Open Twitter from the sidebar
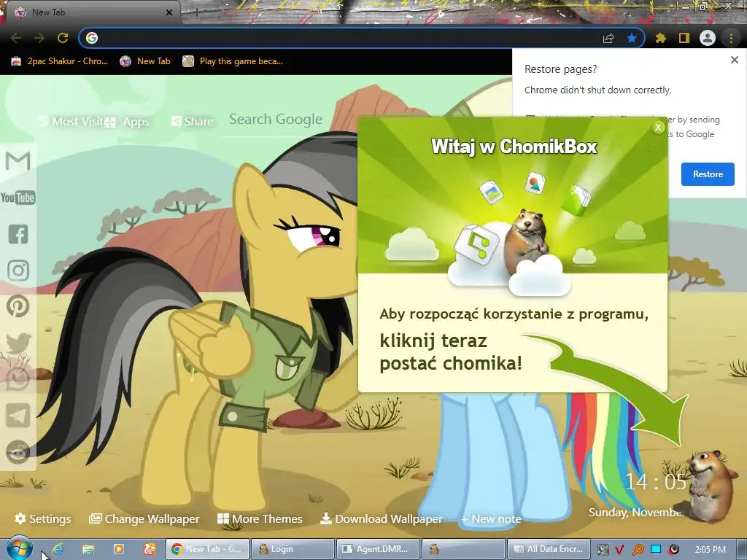Viewport: 747px width, 560px height. point(18,343)
